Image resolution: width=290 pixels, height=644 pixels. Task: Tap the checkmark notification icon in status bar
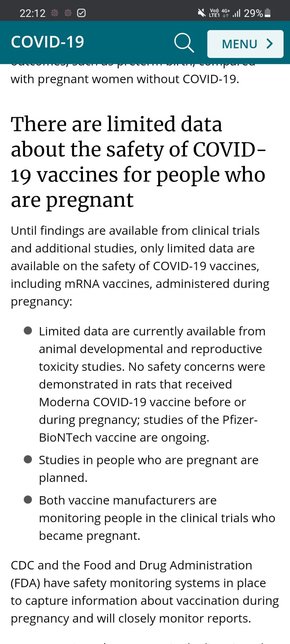coord(81,13)
